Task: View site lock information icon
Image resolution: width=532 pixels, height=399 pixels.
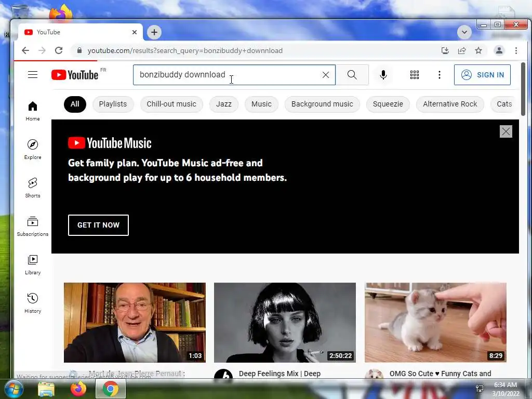Action: tap(79, 50)
